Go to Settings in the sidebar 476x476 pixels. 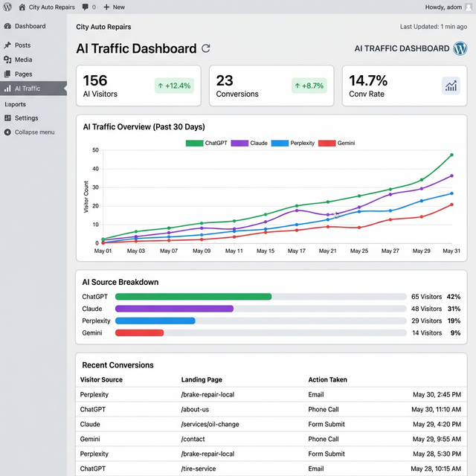coord(26,118)
